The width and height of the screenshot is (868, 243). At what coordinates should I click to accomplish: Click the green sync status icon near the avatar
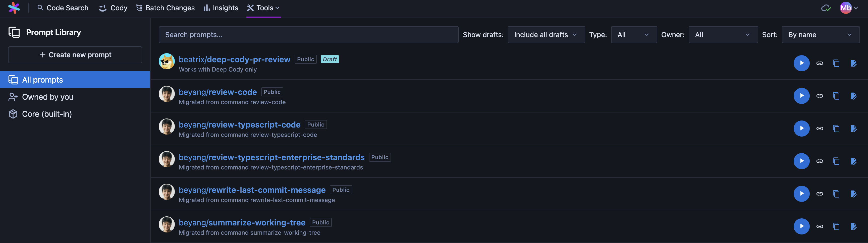tap(826, 7)
